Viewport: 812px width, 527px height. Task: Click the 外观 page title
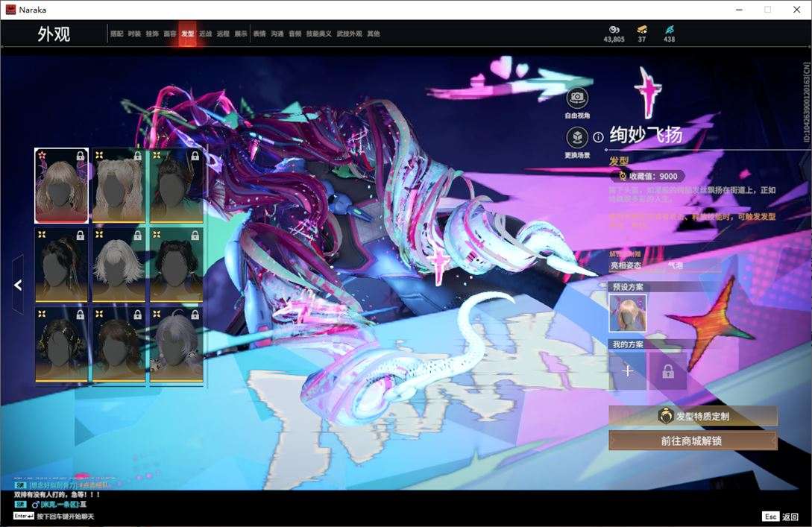pyautogui.click(x=54, y=34)
